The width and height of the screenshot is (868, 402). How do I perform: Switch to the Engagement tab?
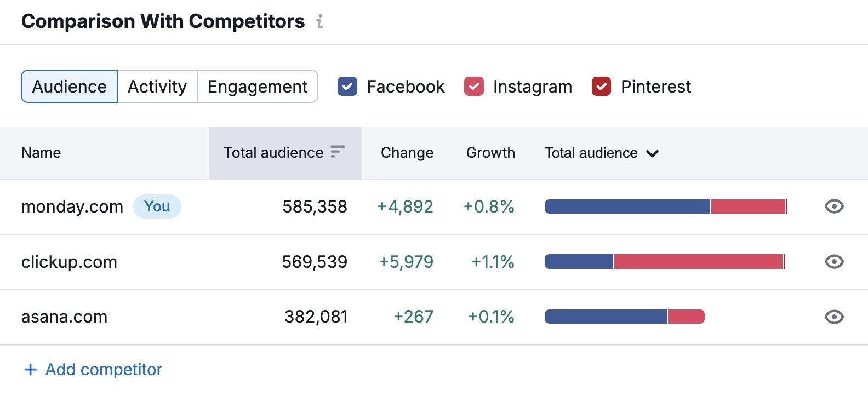(257, 86)
